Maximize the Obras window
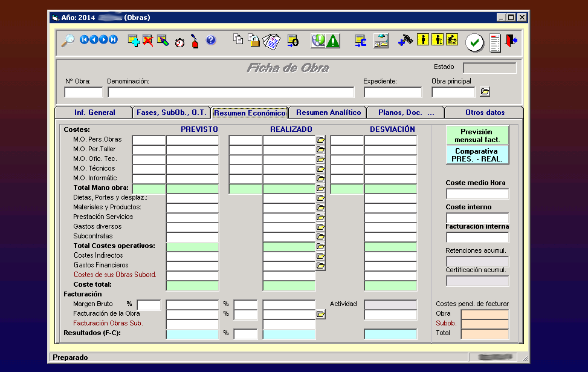Screen dimensions: 588x372 click(x=511, y=18)
